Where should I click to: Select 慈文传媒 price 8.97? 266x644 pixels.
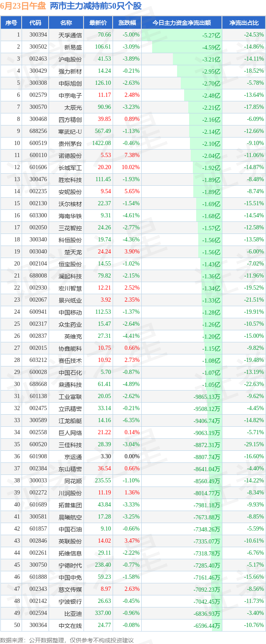click(106, 589)
